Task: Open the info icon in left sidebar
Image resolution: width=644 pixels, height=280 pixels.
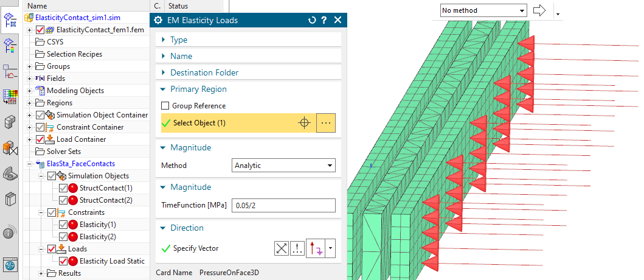Action: click(10, 233)
